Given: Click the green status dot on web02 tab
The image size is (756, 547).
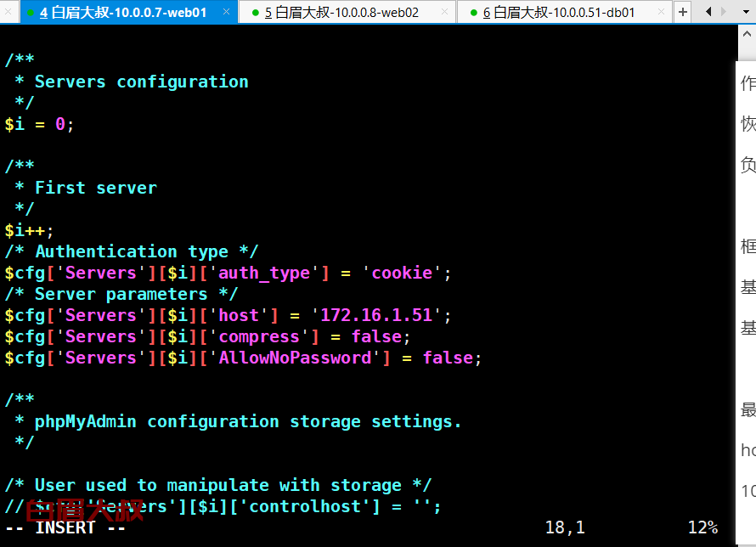Looking at the screenshot, I should 256,13.
